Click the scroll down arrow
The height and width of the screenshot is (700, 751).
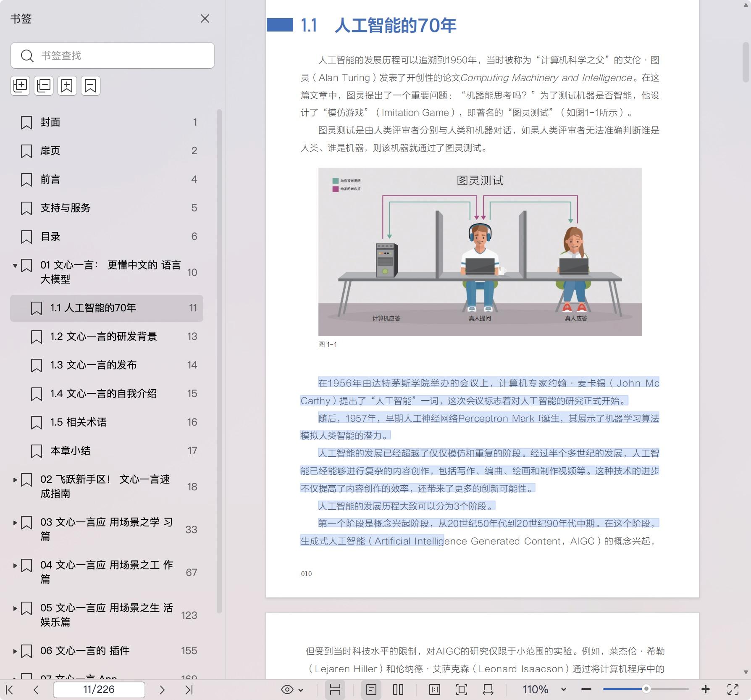point(746,672)
